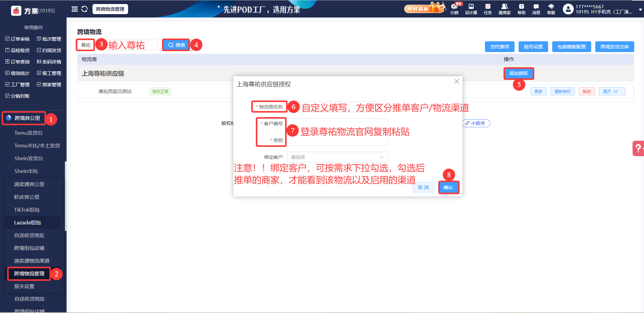
Task: Open the 客服 customer service icon
Action: tap(551, 9)
